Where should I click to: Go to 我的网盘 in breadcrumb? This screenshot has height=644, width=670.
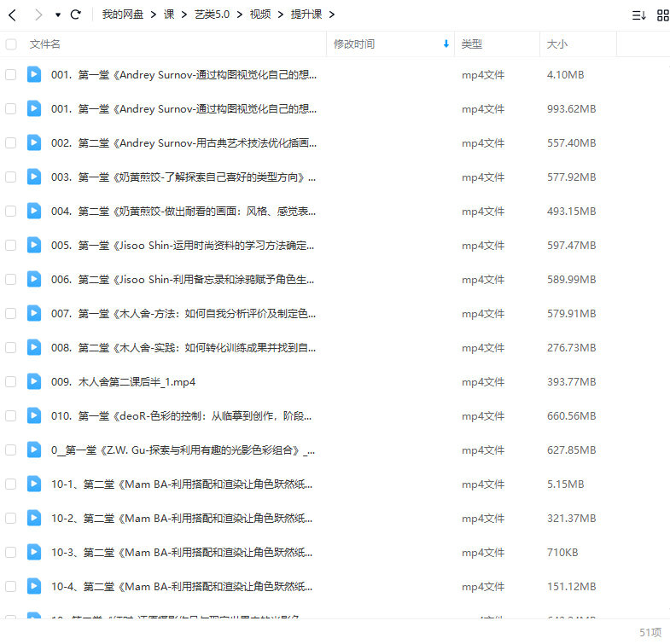click(x=122, y=15)
